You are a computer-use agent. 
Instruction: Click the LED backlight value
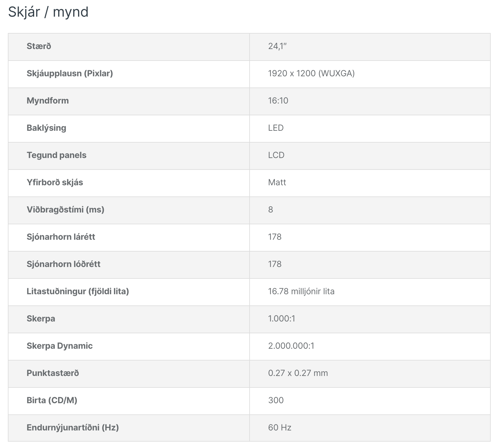[276, 128]
